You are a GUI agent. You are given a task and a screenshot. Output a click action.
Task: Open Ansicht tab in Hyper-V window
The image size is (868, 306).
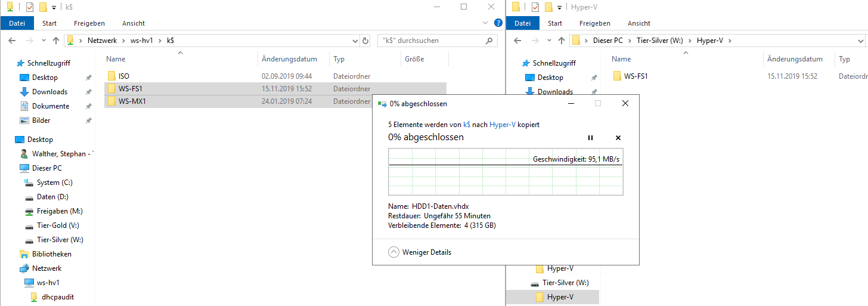(x=639, y=23)
